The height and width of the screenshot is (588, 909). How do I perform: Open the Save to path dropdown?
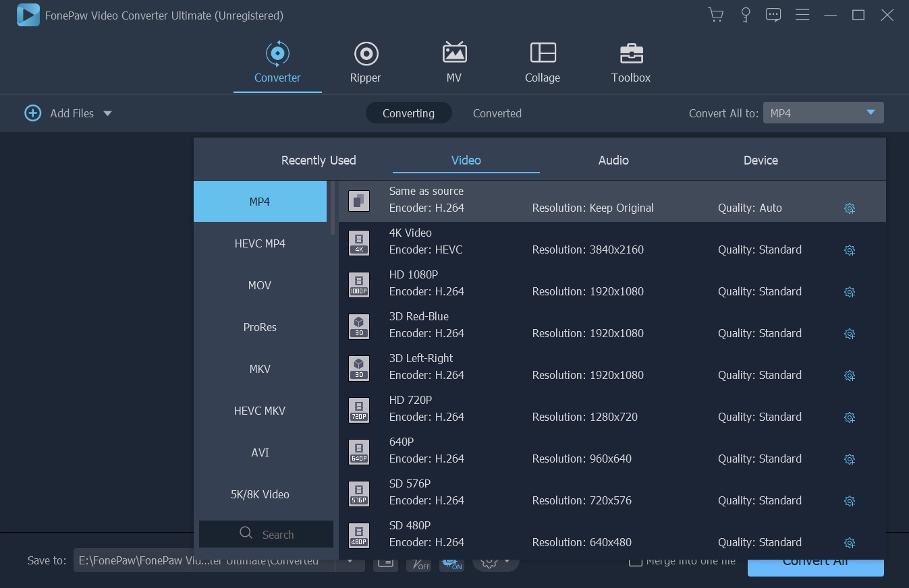(x=350, y=561)
